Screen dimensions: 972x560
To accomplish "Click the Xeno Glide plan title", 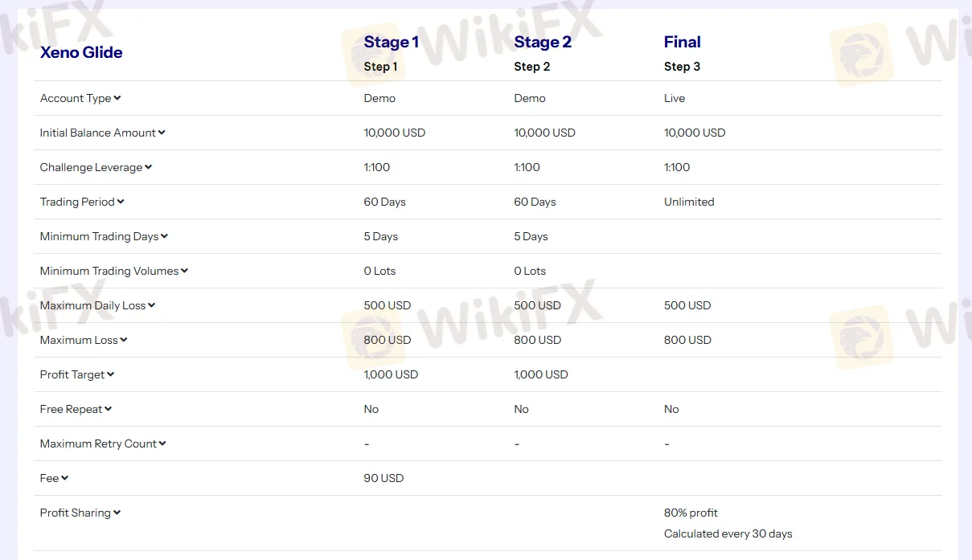I will (81, 52).
